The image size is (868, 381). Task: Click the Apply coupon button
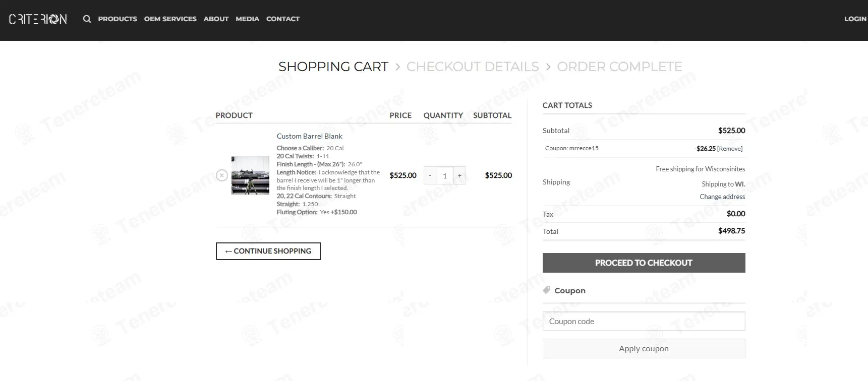click(x=644, y=348)
